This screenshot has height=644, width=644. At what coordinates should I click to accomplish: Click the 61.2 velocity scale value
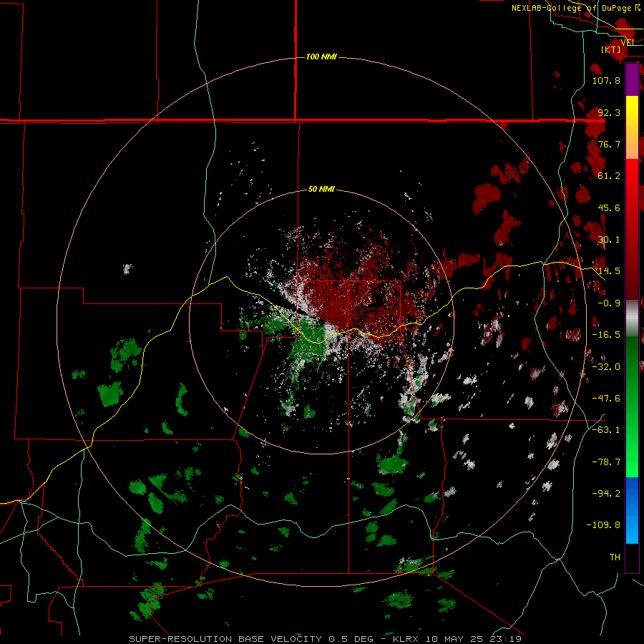click(x=609, y=176)
